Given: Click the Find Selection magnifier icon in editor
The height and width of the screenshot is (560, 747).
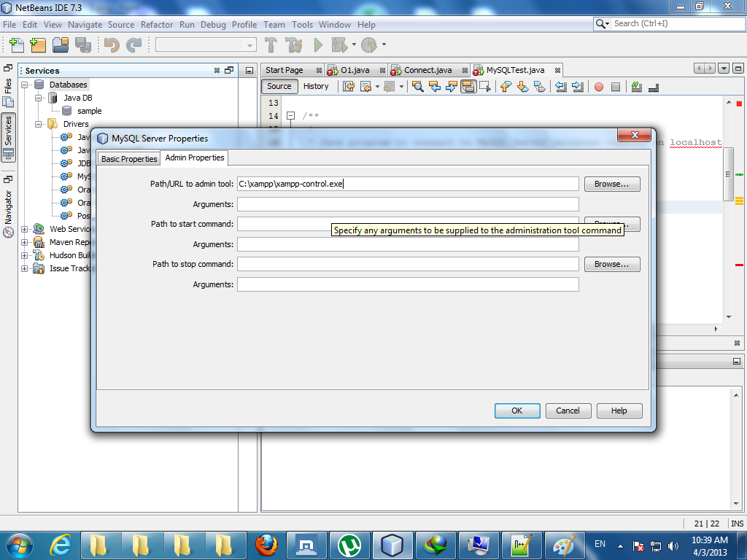Looking at the screenshot, I should (x=418, y=87).
